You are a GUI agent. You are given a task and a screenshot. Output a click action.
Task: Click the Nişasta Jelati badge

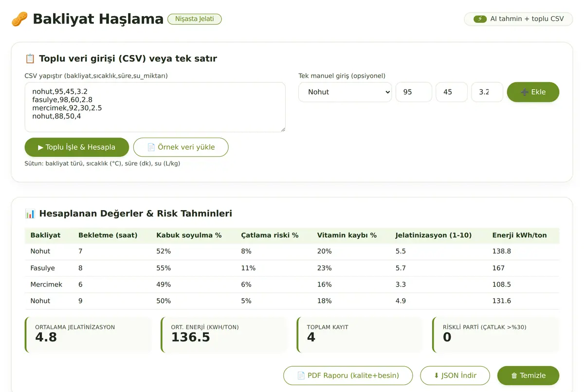click(195, 19)
